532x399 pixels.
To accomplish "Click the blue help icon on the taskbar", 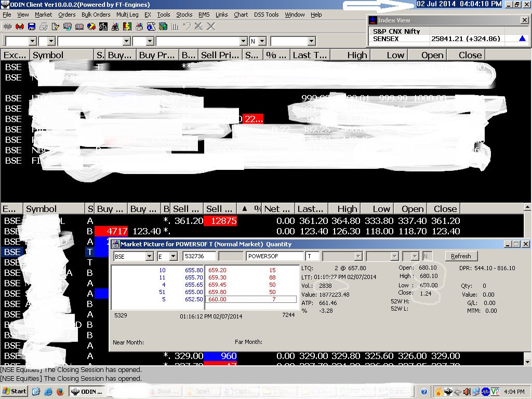I will 424,392.
